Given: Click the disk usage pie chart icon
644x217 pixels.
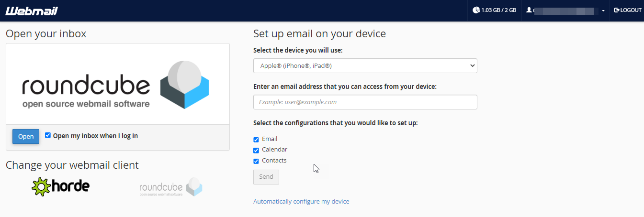Looking at the screenshot, I should (x=476, y=10).
